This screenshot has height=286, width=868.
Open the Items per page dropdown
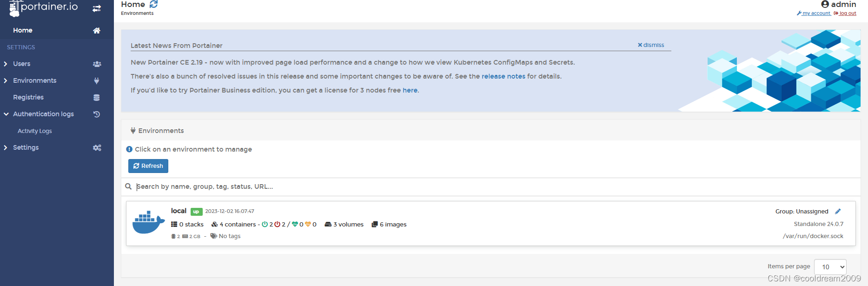tap(830, 267)
